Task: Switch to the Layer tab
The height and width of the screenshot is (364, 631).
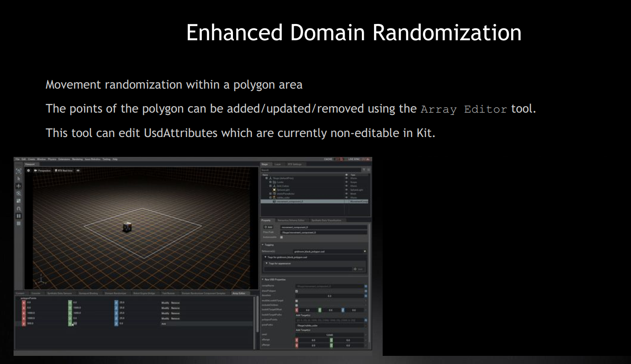Action: coord(278,164)
